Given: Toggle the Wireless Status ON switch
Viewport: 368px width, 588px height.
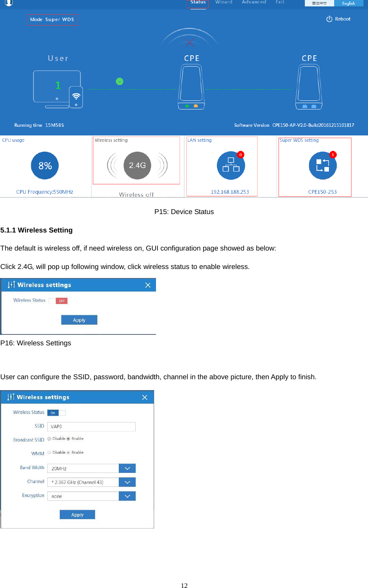Looking at the screenshot, I should [x=56, y=413].
